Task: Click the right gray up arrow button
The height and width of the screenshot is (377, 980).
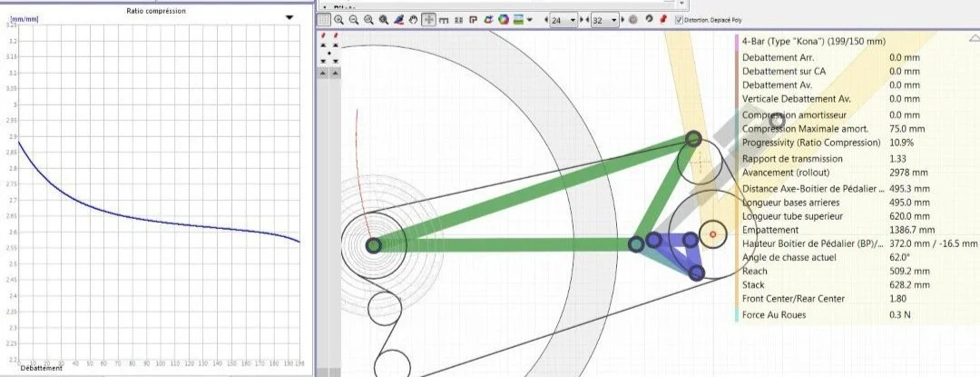Action: pyautogui.click(x=336, y=74)
